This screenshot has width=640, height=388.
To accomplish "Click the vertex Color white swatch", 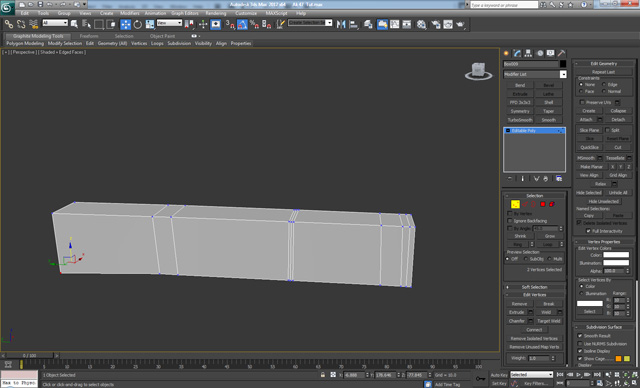I will 616,255.
